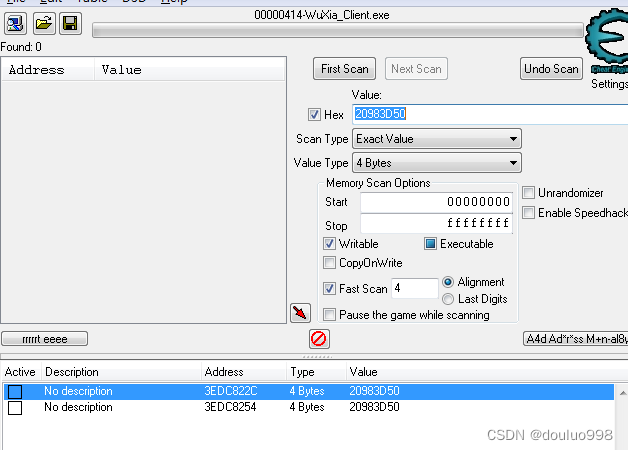
Task: Click the hex Value input field
Action: click(490, 114)
